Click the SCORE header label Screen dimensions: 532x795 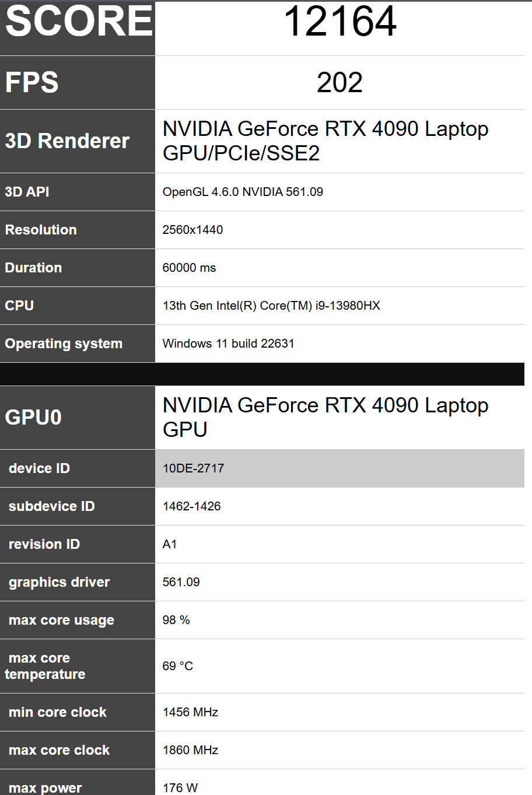pyautogui.click(x=79, y=21)
